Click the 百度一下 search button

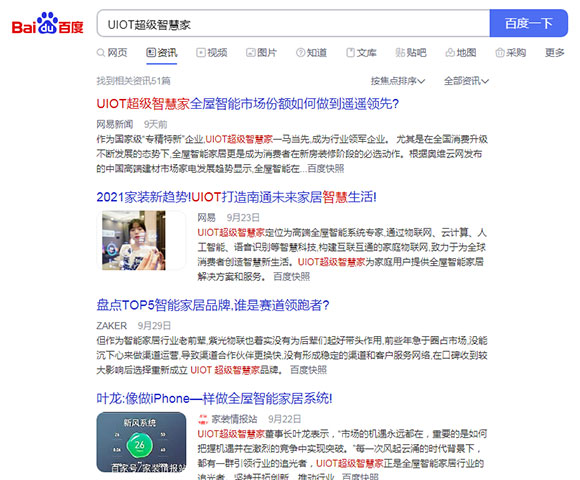tap(529, 23)
